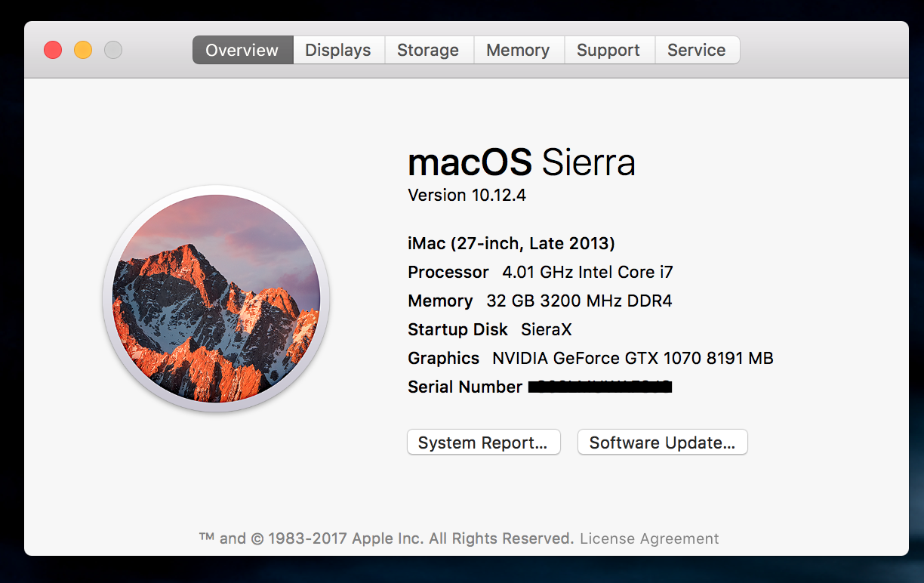Open the Service tab
This screenshot has width=924, height=583.
point(697,50)
